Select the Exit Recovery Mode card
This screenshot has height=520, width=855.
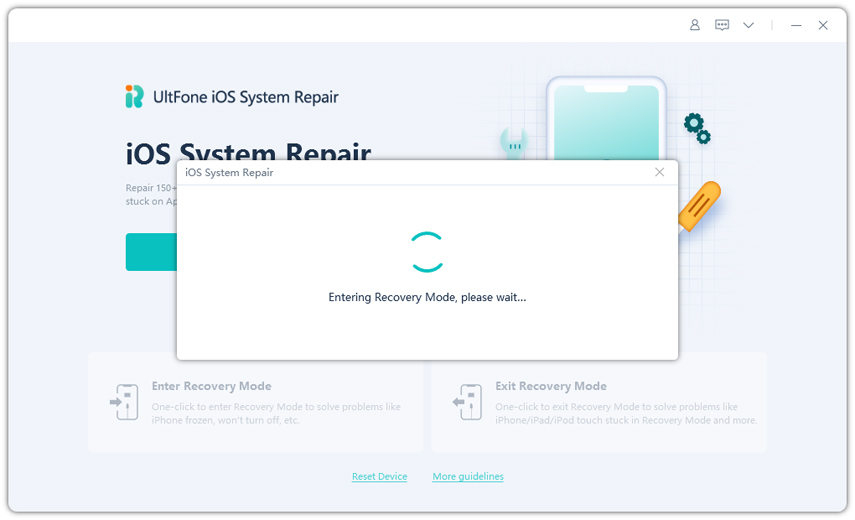(599, 402)
